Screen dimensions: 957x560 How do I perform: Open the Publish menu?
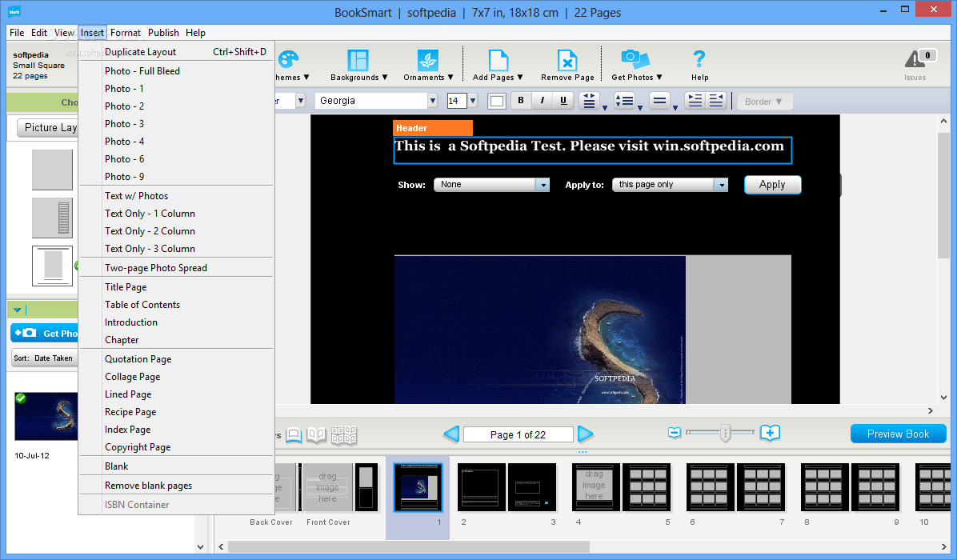pos(163,33)
